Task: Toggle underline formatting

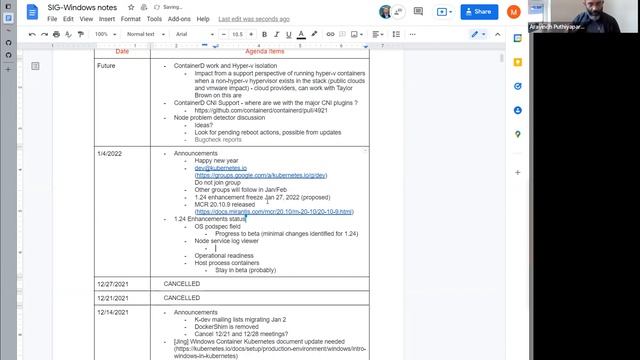Action: pyautogui.click(x=289, y=34)
